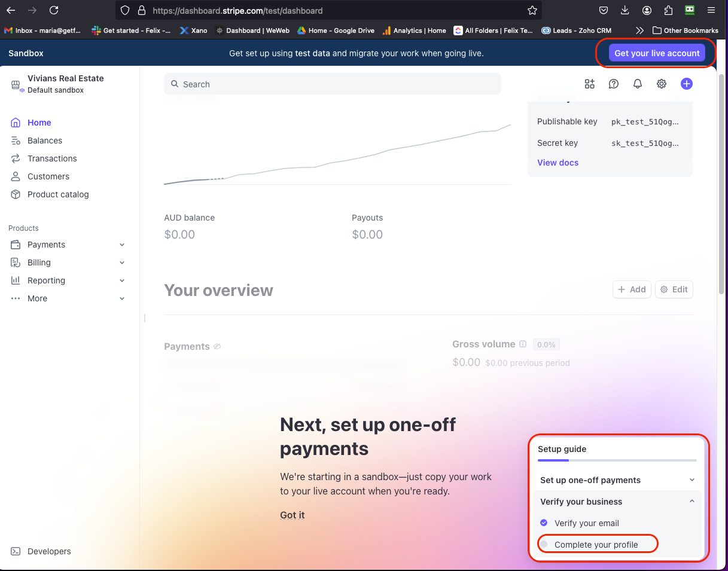Copy the Publishable key value
Image resolution: width=728 pixels, height=571 pixels.
click(x=645, y=121)
